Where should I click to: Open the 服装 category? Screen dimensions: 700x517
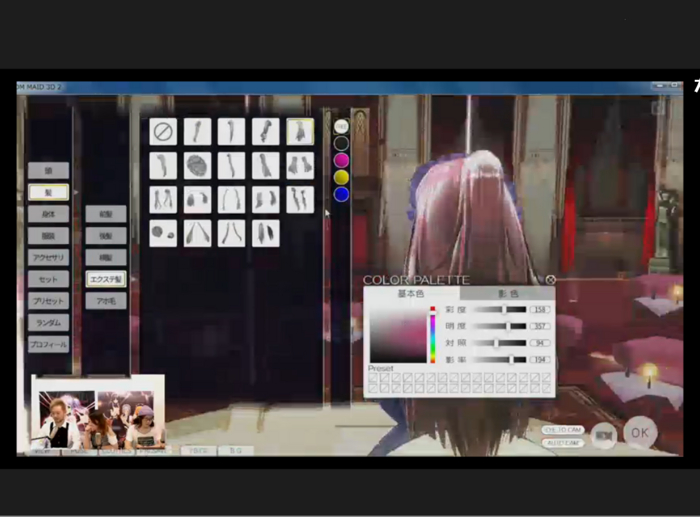pyautogui.click(x=49, y=236)
